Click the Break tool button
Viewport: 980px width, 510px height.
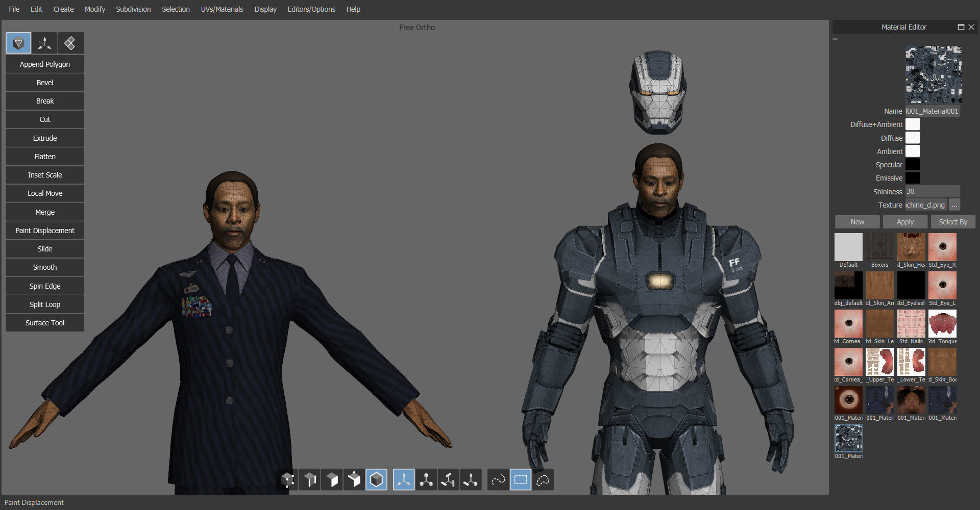coord(45,101)
